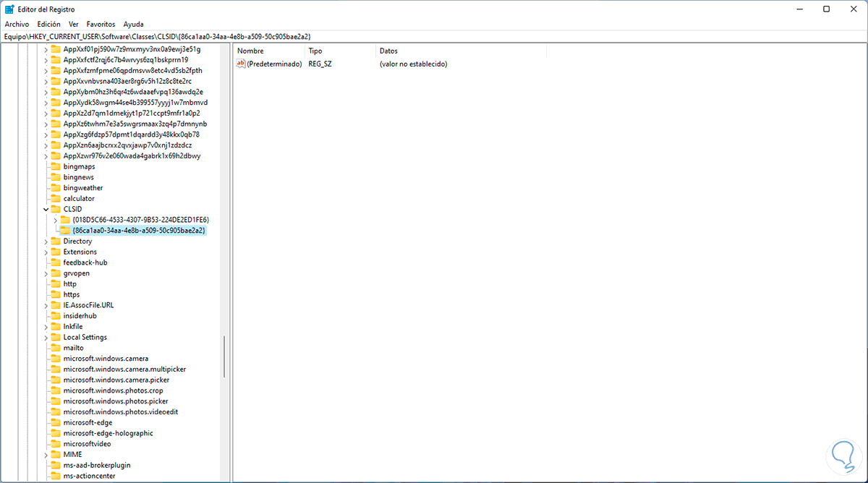Open the Archivo menu
Viewport: 868px width, 483px height.
pos(17,24)
